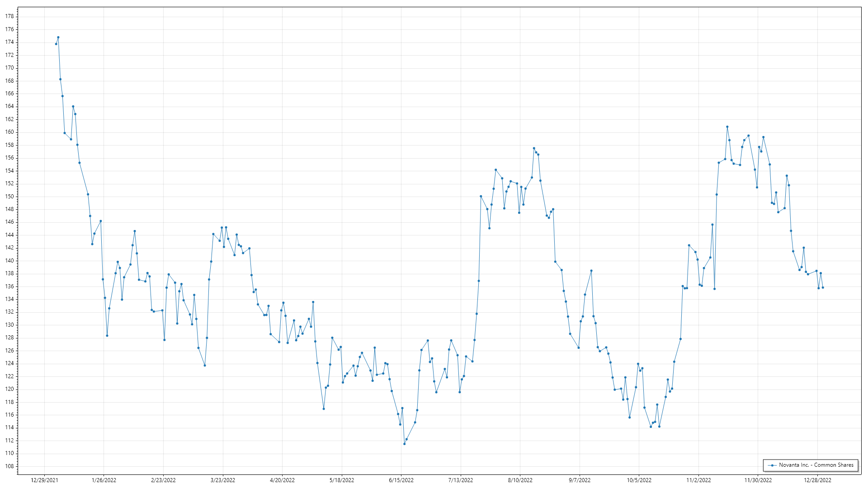Select the 1/26/2022 x-axis date label

104,480
